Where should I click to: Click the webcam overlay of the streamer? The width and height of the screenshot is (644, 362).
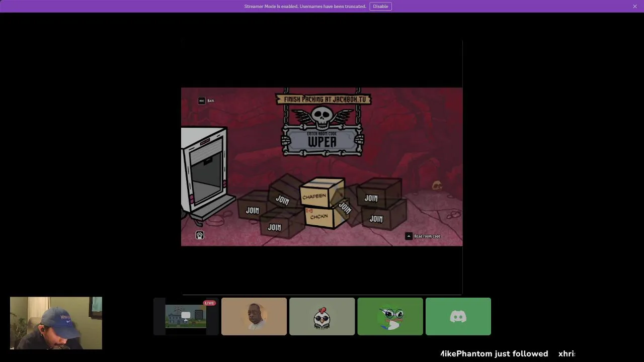point(56,323)
